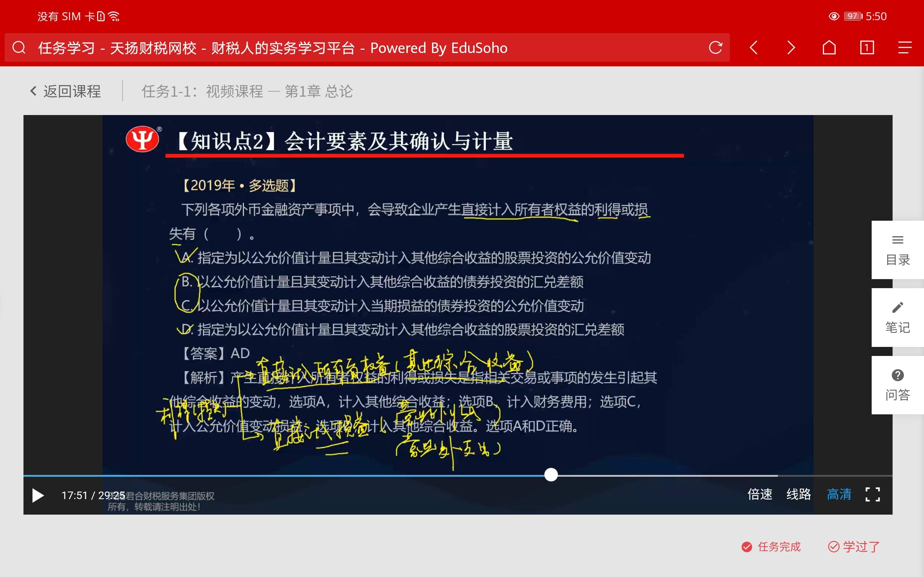This screenshot has height=577, width=924.
Task: Click 任务完成 status indicator
Action: tap(771, 547)
